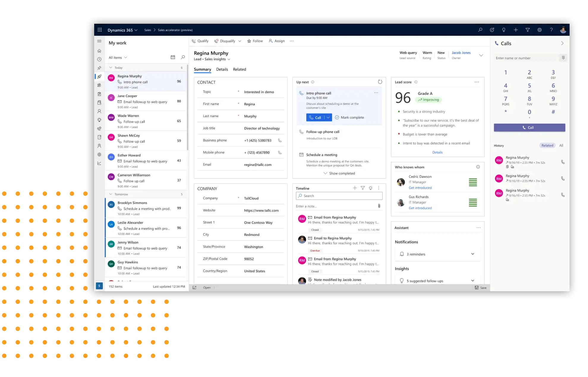Mark Intro phone call complete
This screenshot has height=377, width=588.
pos(349,118)
